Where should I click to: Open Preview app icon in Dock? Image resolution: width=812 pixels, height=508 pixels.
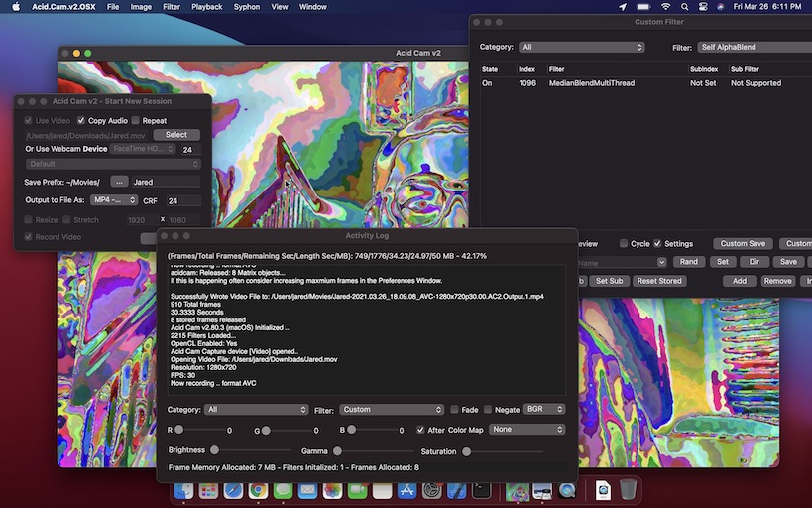coord(542,490)
